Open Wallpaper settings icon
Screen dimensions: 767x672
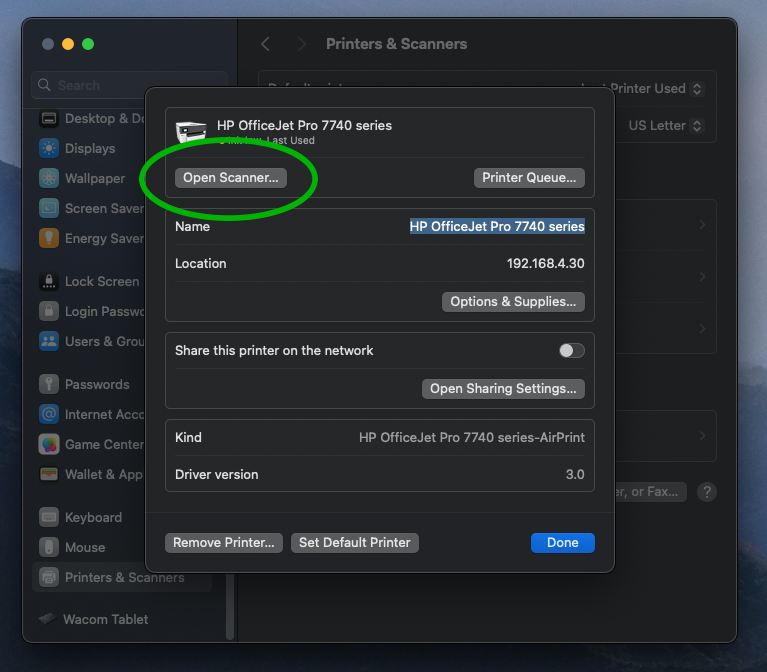(49, 178)
